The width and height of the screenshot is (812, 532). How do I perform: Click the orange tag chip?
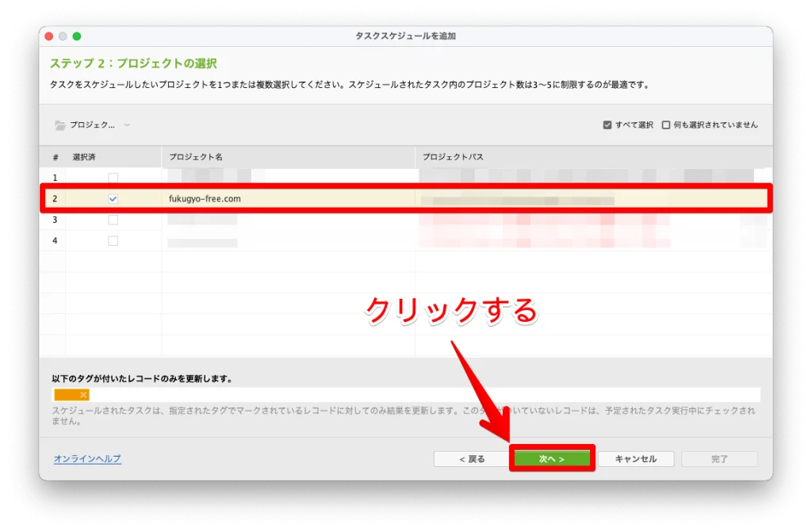pos(71,395)
